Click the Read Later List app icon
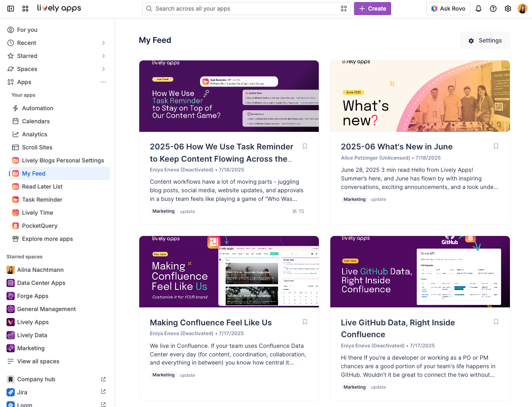This screenshot has height=407, width=532. click(16, 187)
